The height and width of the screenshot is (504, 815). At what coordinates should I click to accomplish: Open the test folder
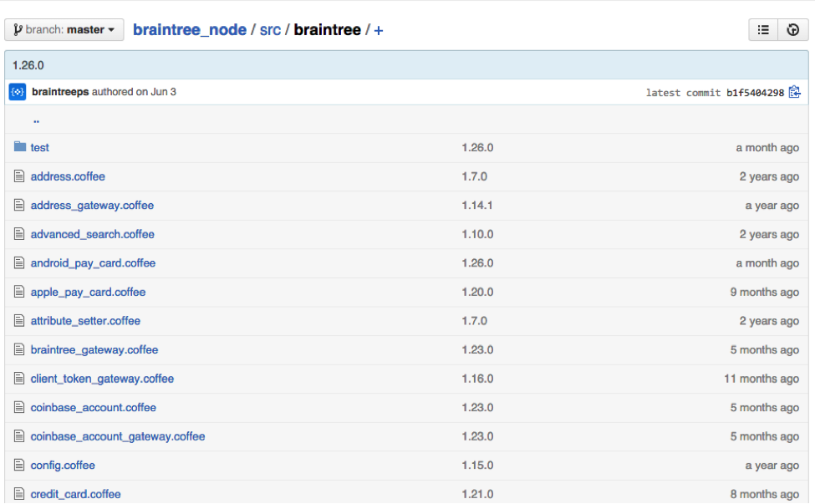39,148
